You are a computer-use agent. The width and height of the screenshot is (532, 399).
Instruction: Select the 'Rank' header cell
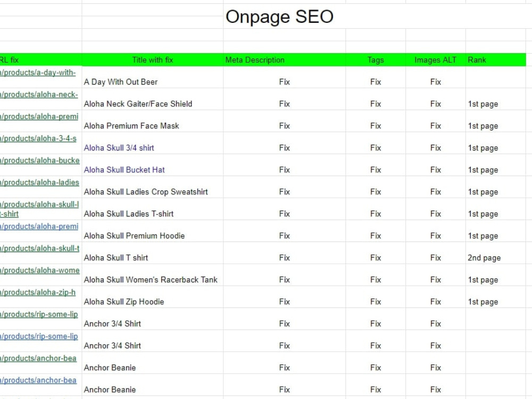[496, 60]
